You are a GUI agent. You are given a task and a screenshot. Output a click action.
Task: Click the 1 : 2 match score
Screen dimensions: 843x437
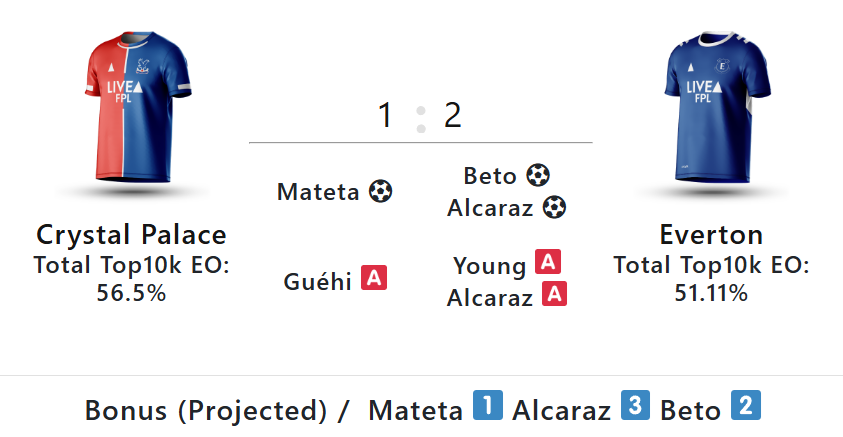(420, 116)
